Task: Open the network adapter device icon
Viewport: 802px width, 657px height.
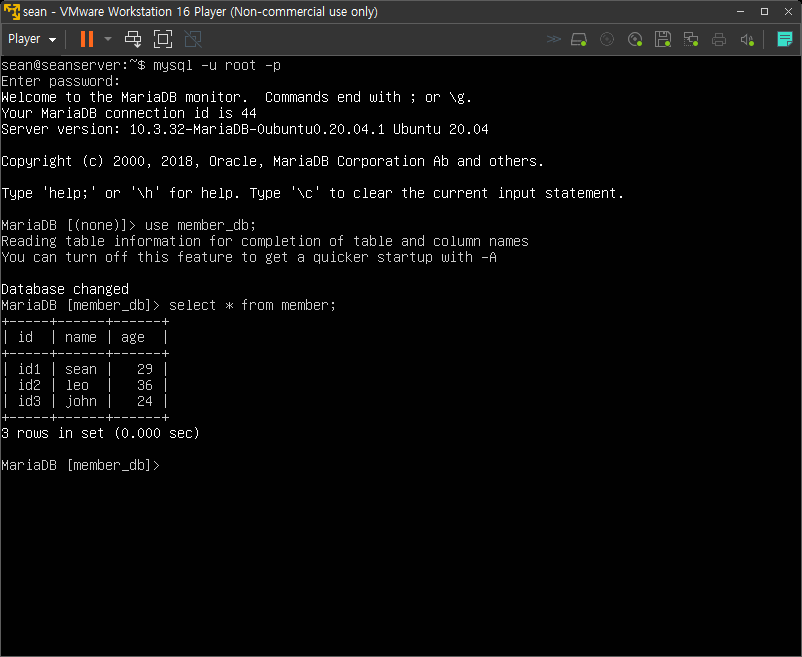Action: (x=691, y=39)
